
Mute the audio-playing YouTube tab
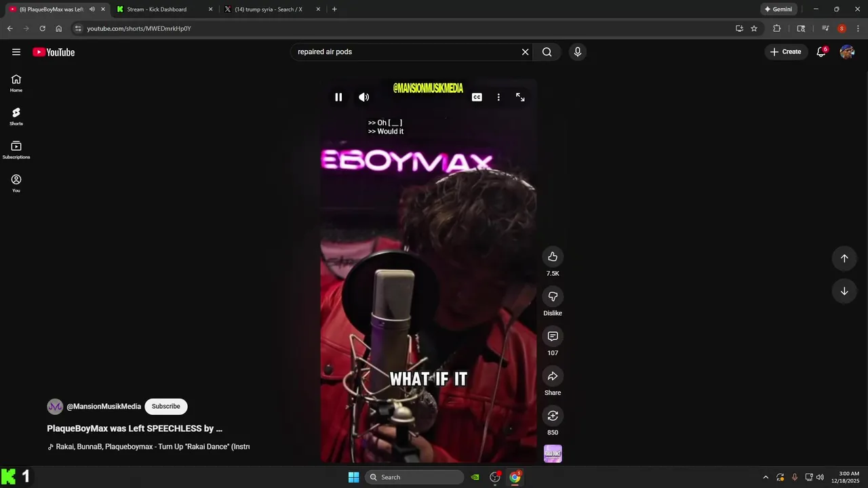tap(92, 9)
